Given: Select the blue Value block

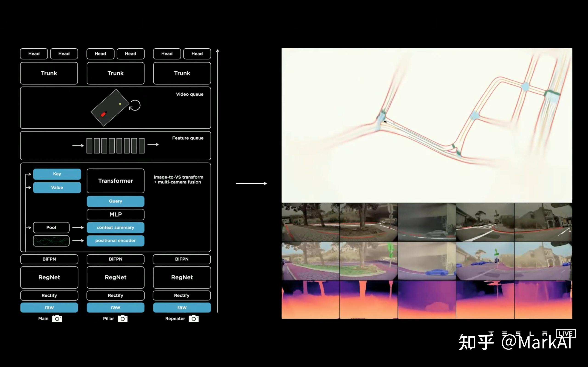Looking at the screenshot, I should point(57,188).
